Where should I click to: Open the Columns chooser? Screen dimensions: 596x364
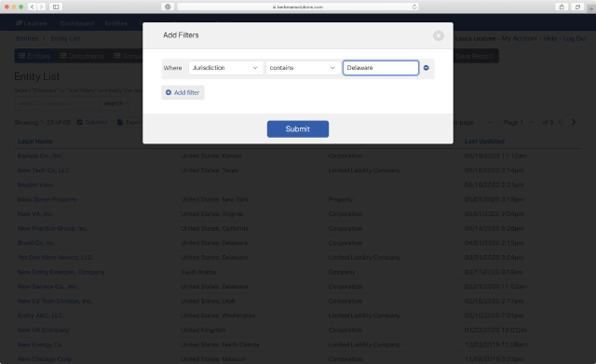point(92,122)
